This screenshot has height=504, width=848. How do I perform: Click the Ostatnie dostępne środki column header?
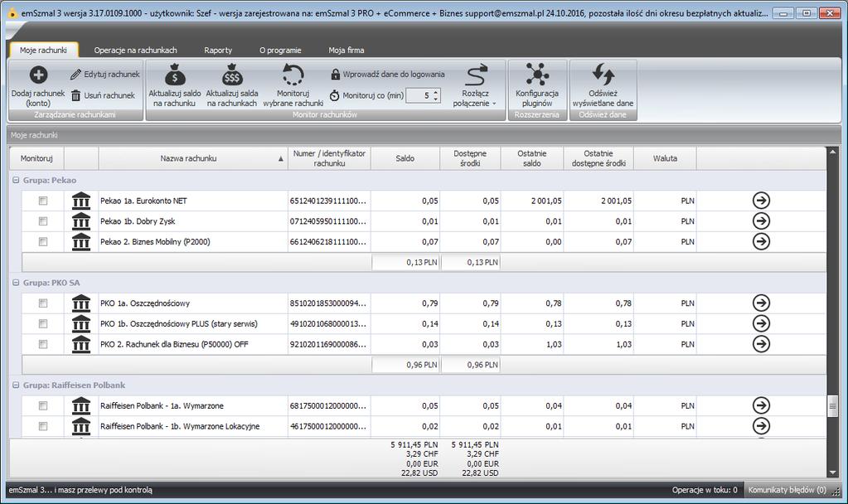[598, 158]
